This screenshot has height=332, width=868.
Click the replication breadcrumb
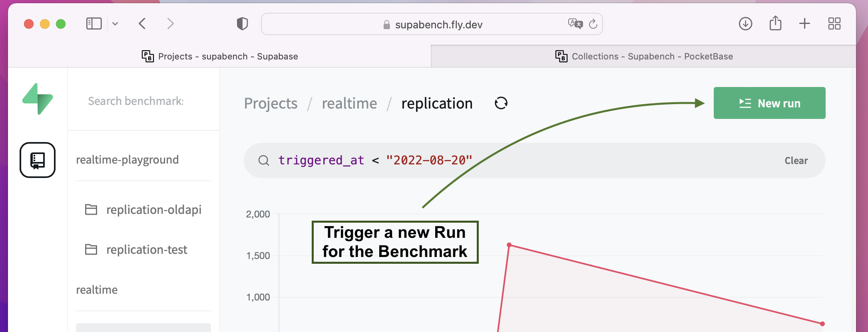coord(437,103)
